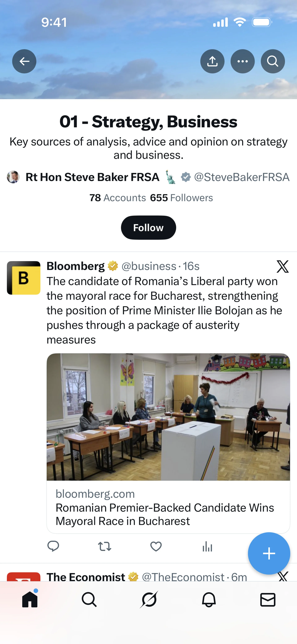This screenshot has width=297, height=644.
Task: Repost the Bloomberg post
Action: [x=105, y=546]
